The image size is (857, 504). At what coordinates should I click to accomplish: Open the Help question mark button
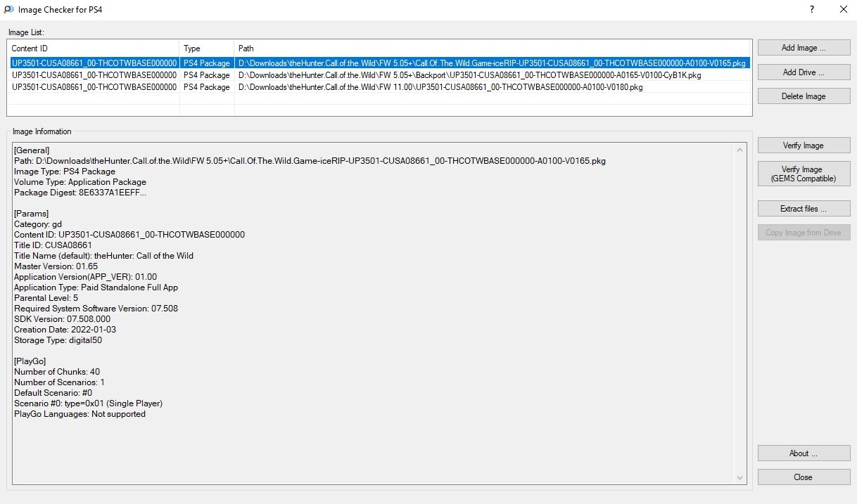[812, 10]
